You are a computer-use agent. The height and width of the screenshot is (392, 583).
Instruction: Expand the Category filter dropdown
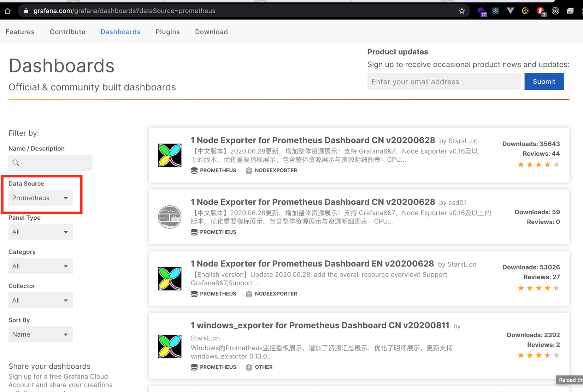pos(41,266)
